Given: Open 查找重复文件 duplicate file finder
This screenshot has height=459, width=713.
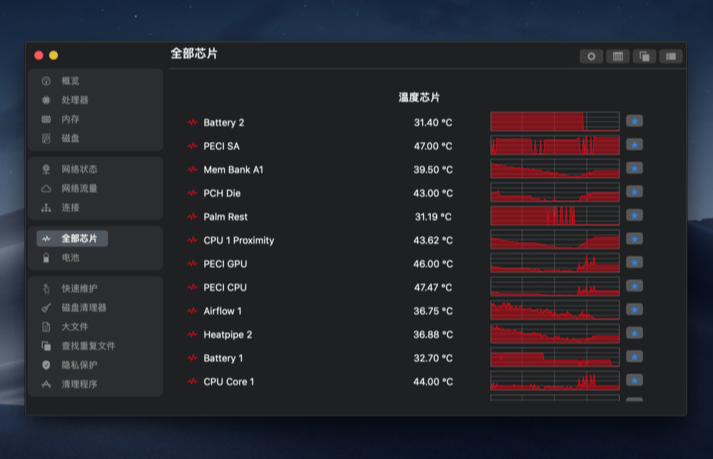Looking at the screenshot, I should coord(88,346).
